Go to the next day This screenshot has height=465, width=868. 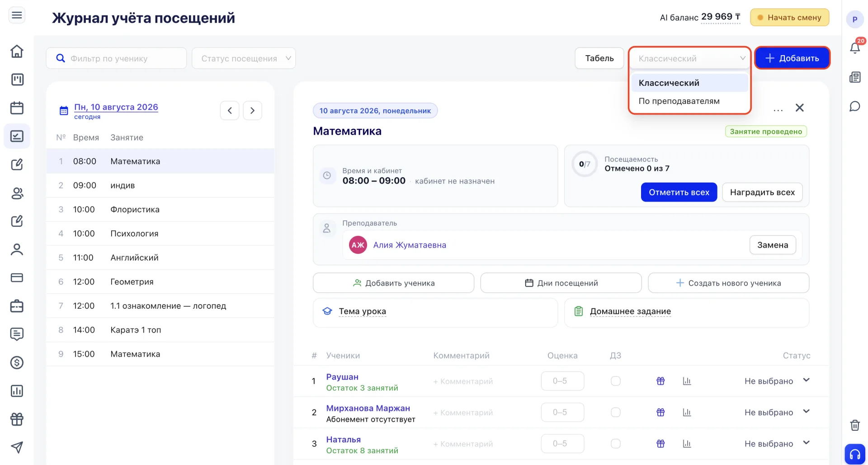(252, 110)
